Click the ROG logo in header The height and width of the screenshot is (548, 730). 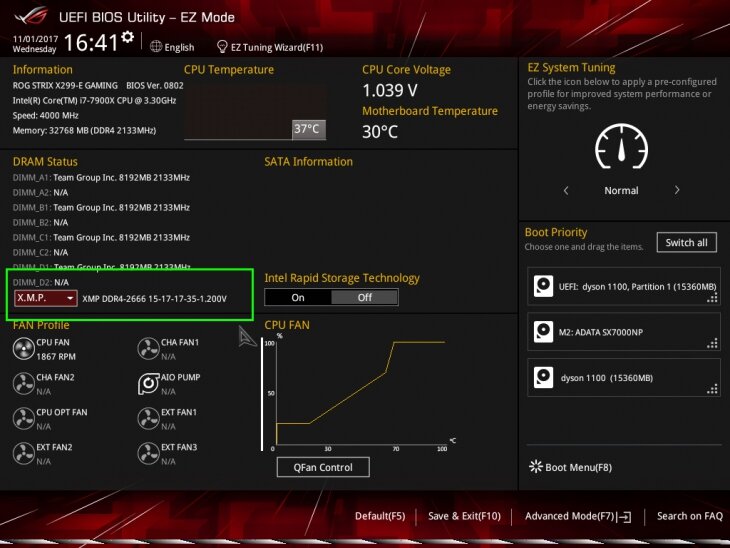31,17
